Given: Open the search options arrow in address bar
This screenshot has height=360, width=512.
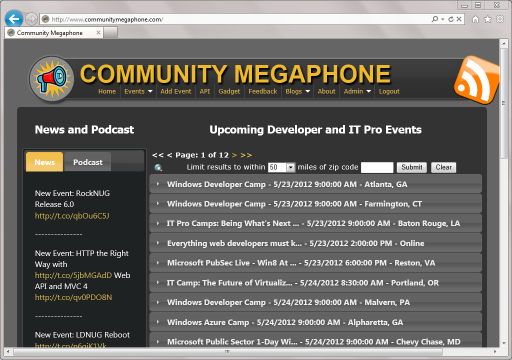Looking at the screenshot, I should click(443, 19).
